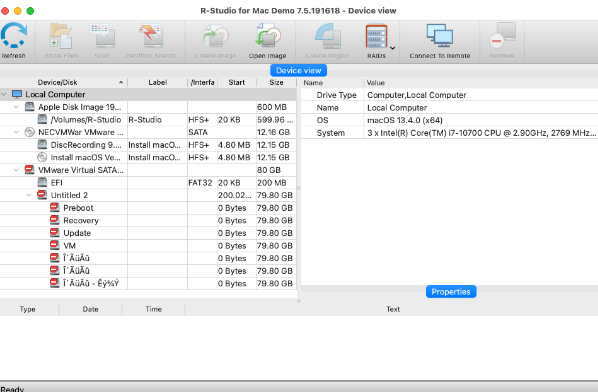Sort by the Device/Disk column header

tap(64, 82)
